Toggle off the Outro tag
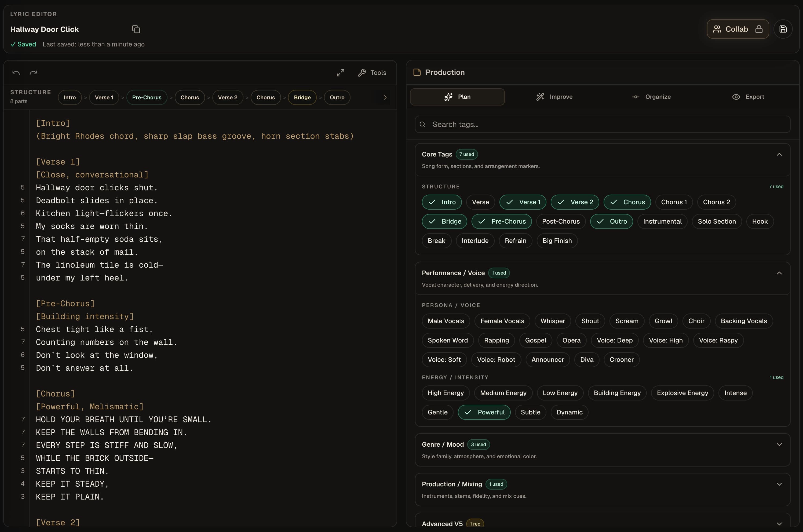 tap(611, 221)
